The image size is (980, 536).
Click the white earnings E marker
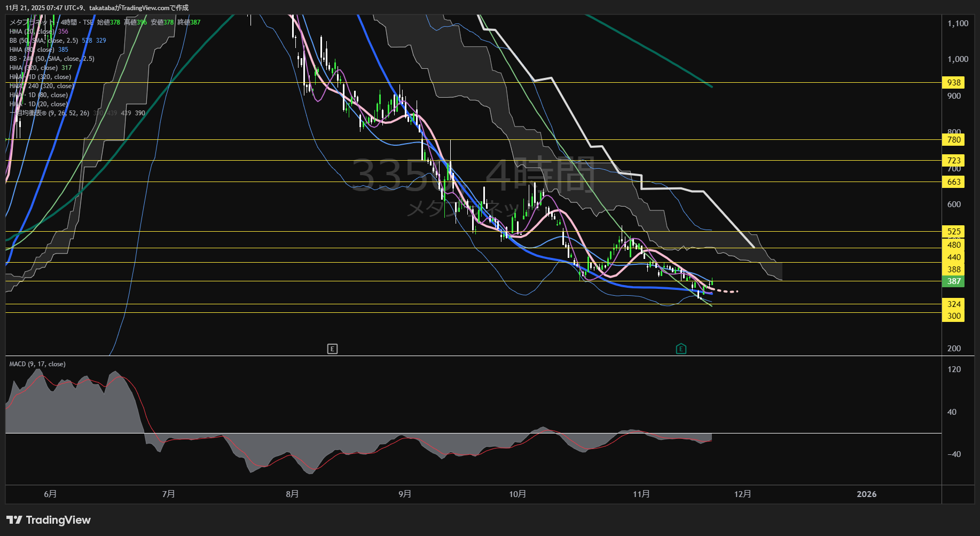click(x=332, y=349)
